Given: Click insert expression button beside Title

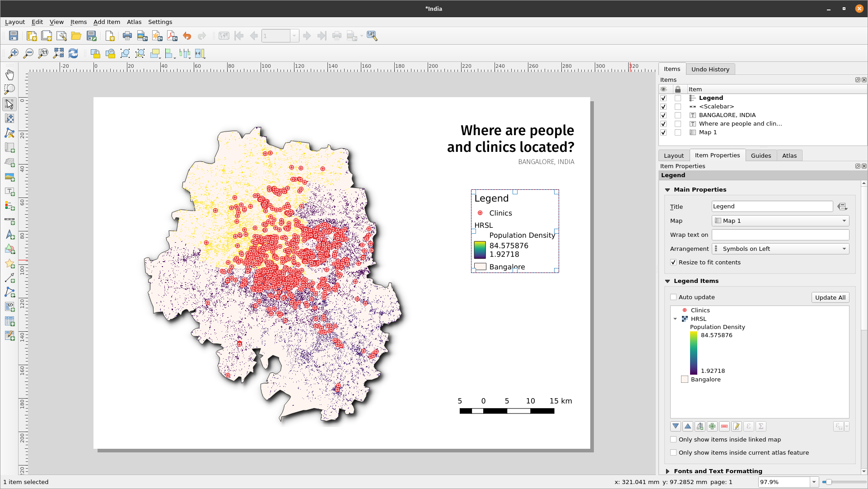Looking at the screenshot, I should pyautogui.click(x=842, y=207).
